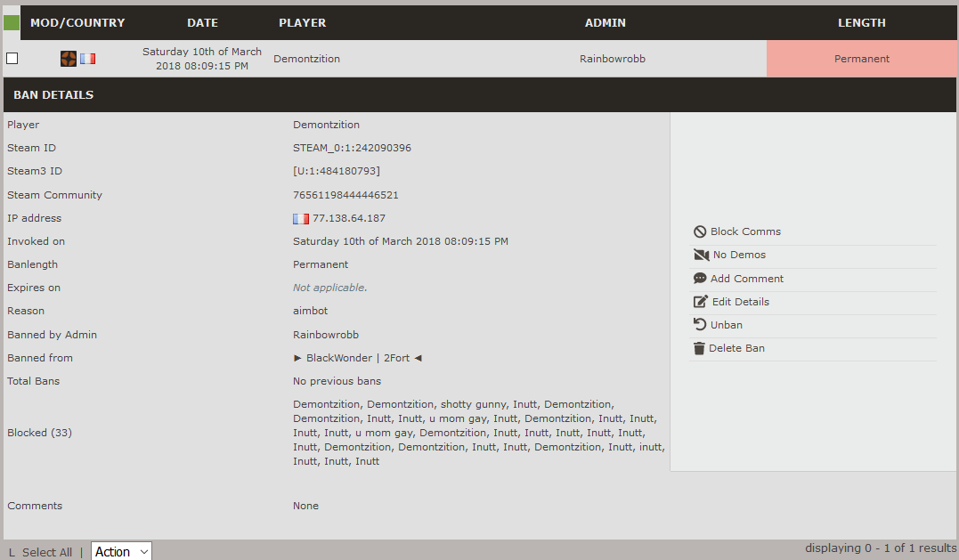Sort by DATE column header
Viewport: 959px width, 560px height.
point(202,22)
